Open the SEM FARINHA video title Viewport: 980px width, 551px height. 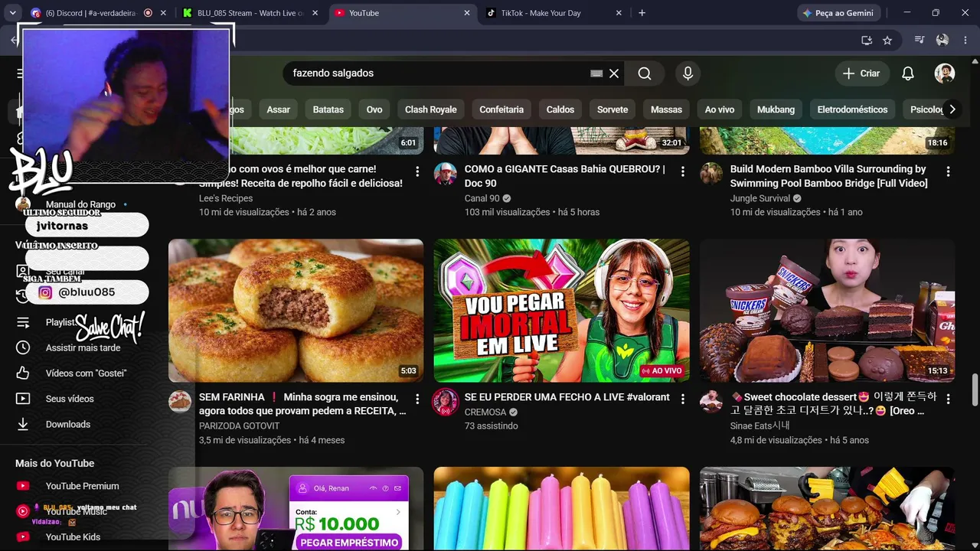[x=302, y=404]
